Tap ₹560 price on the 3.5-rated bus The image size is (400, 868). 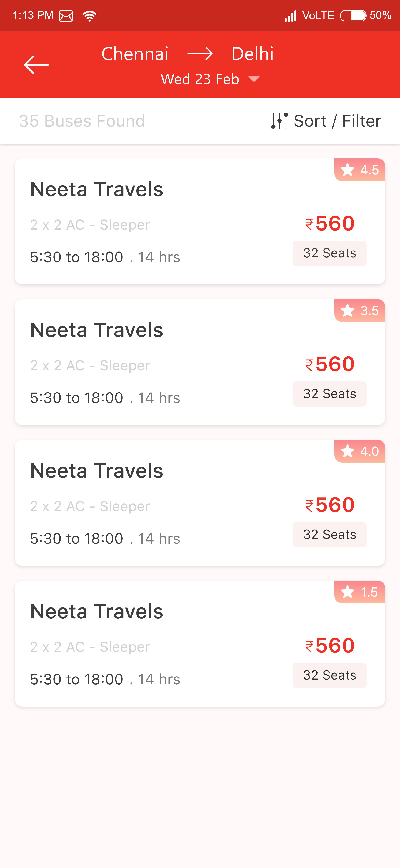coord(330,364)
